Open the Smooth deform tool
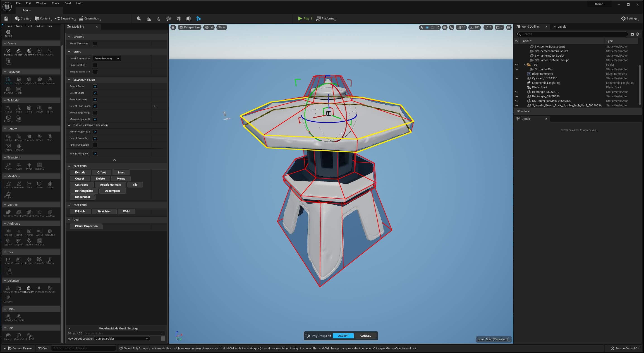The height and width of the screenshot is (353, 644). click(29, 137)
